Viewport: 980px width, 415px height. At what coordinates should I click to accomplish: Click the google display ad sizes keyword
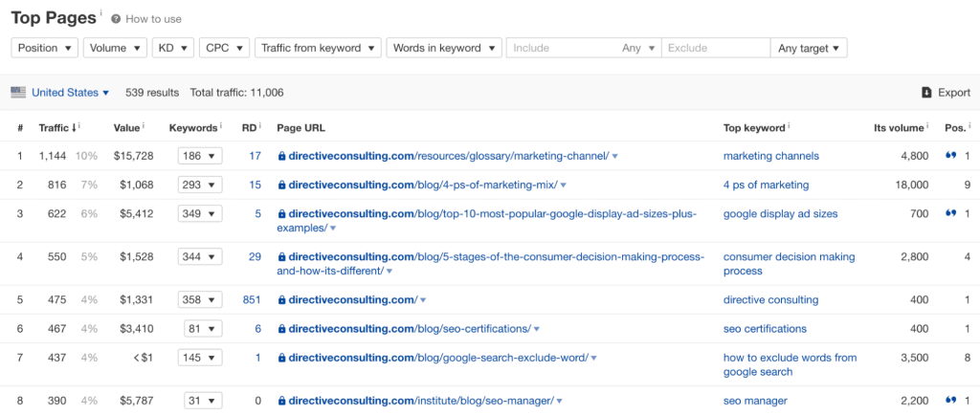point(781,213)
